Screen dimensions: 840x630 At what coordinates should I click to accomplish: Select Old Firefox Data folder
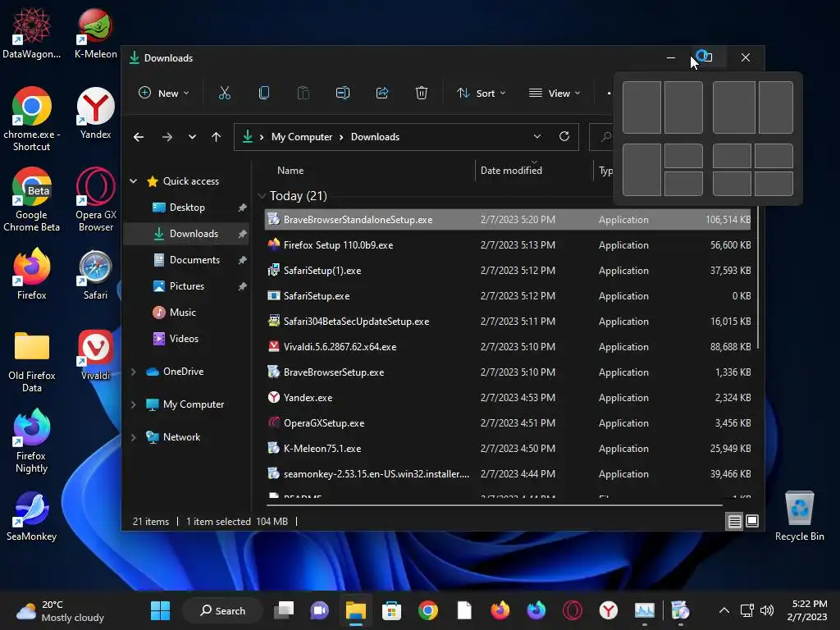(32, 361)
